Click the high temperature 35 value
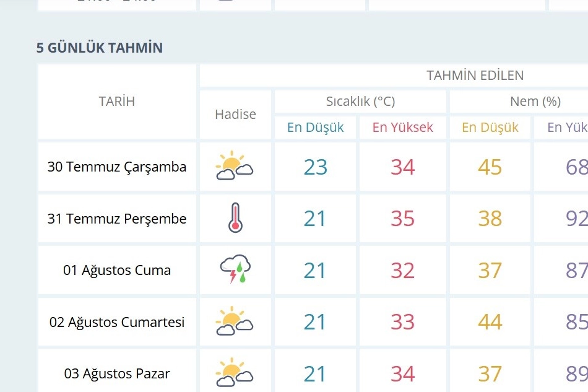This screenshot has width=588, height=392. tap(402, 219)
